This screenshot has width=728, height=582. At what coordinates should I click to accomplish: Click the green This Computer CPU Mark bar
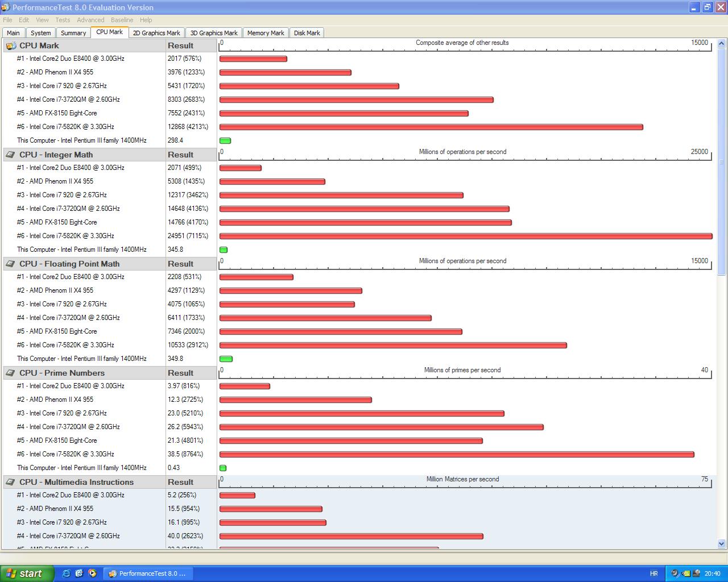(225, 140)
